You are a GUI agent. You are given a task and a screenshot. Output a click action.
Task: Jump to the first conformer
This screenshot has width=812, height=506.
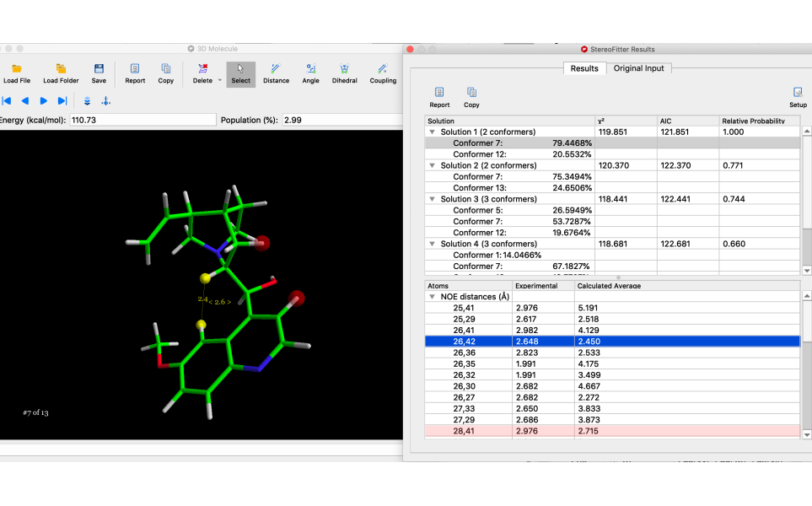(7, 101)
